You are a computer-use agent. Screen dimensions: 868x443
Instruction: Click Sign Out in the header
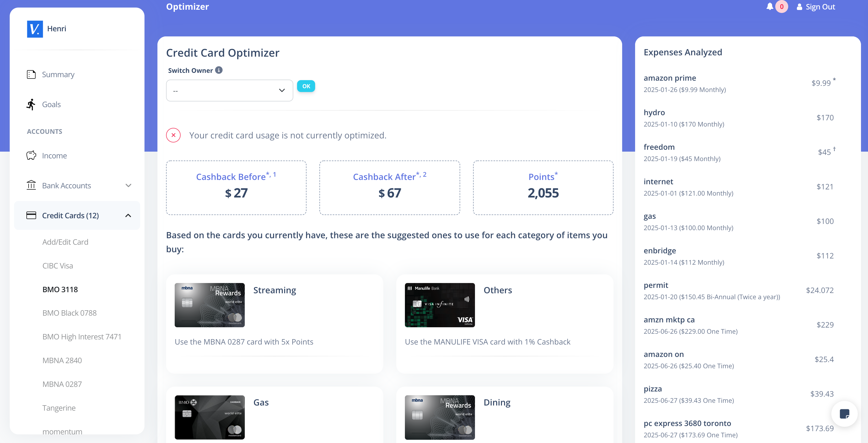[820, 7]
